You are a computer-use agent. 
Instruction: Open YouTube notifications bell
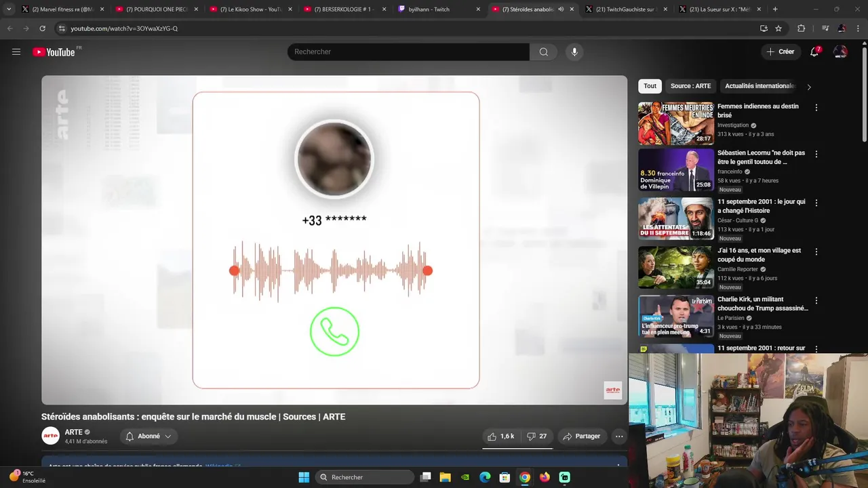(x=815, y=52)
